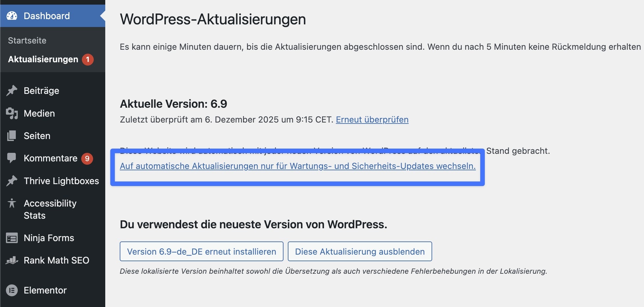This screenshot has height=307, width=644.
Task: Select the Dashboard gauge icon
Action: (12, 15)
